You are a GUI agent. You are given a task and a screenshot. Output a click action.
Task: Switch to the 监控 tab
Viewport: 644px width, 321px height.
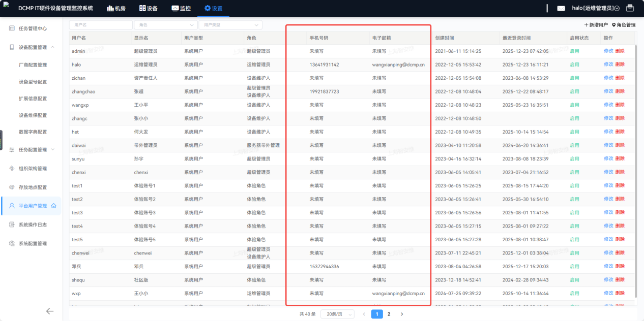[181, 8]
